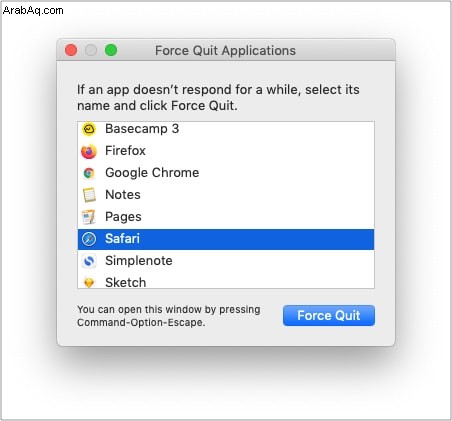The width and height of the screenshot is (452, 421).
Task: Click the green zoom window button
Action: pyautogui.click(x=111, y=50)
